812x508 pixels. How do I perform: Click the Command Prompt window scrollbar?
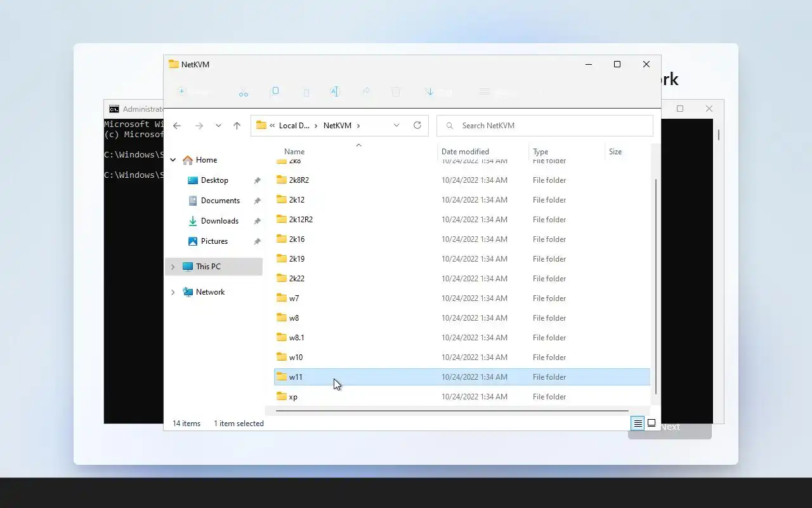719,135
